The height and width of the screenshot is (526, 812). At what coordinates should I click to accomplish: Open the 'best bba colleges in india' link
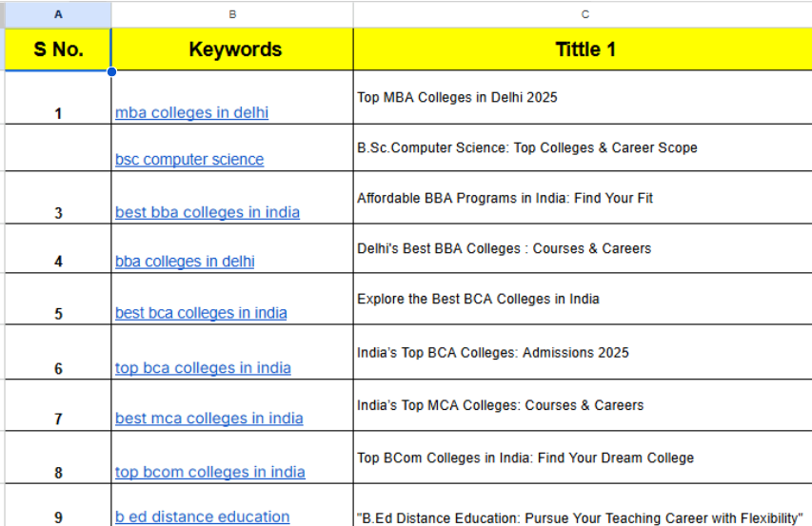pos(208,212)
